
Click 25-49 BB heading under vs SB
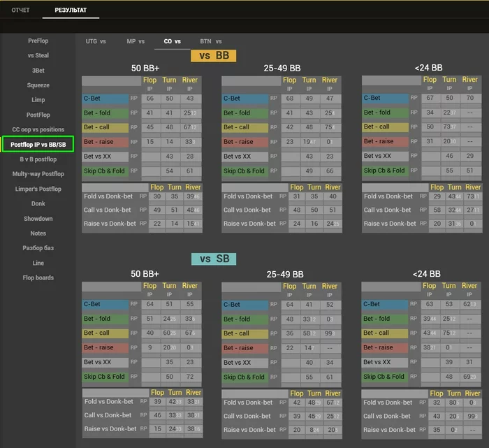point(285,274)
